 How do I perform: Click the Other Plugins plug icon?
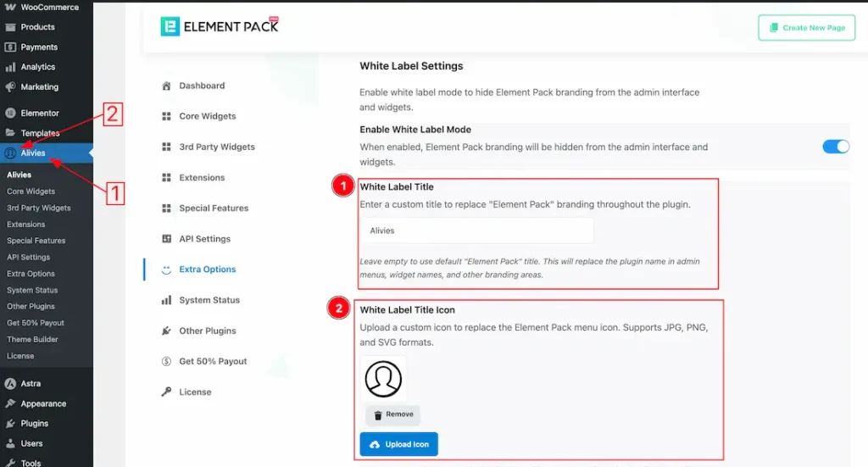coord(166,331)
